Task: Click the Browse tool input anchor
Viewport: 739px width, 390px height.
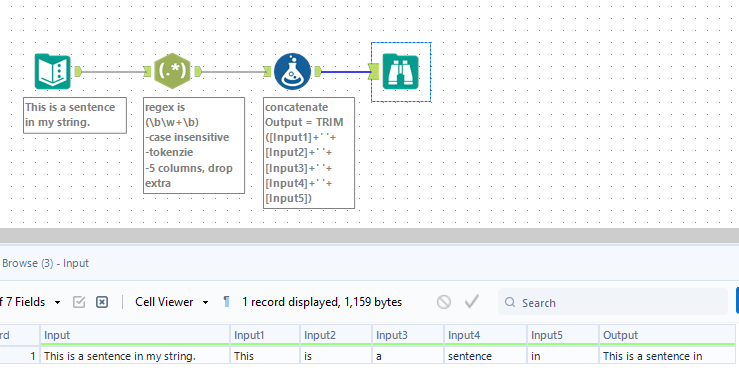Action: coord(374,72)
